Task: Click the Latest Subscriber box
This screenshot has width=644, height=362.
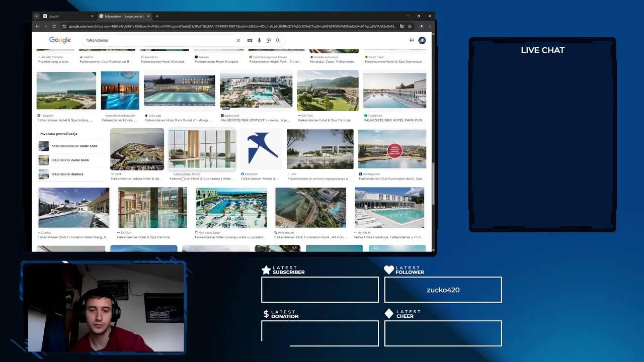Action: (320, 290)
